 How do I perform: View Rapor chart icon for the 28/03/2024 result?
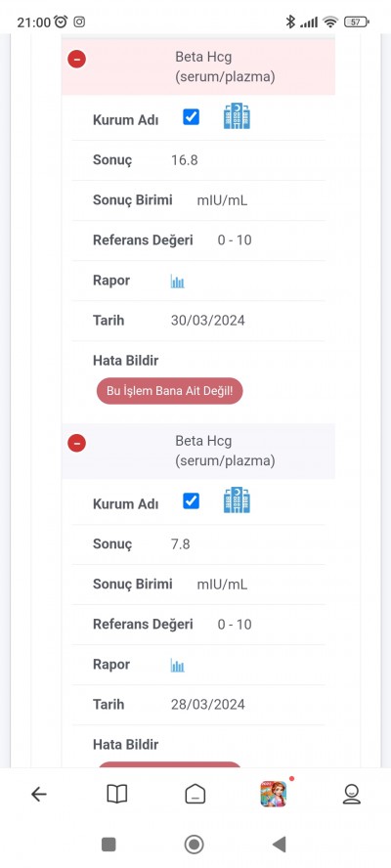tap(177, 666)
